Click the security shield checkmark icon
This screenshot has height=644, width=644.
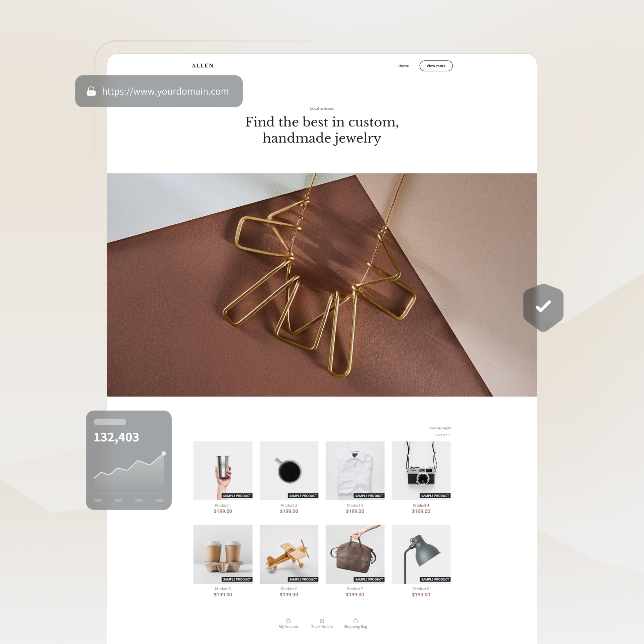(543, 306)
